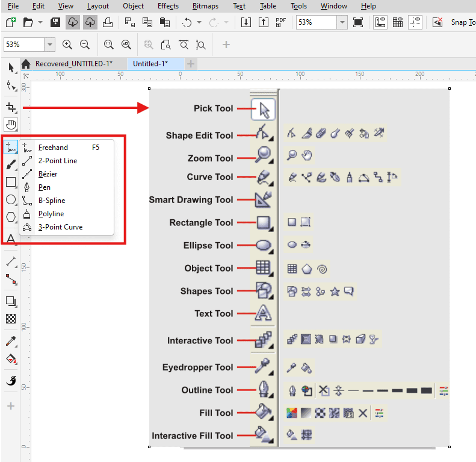Switch to the Recovered_UNTITLED-1 tab
The height and width of the screenshot is (462, 476).
(x=73, y=64)
